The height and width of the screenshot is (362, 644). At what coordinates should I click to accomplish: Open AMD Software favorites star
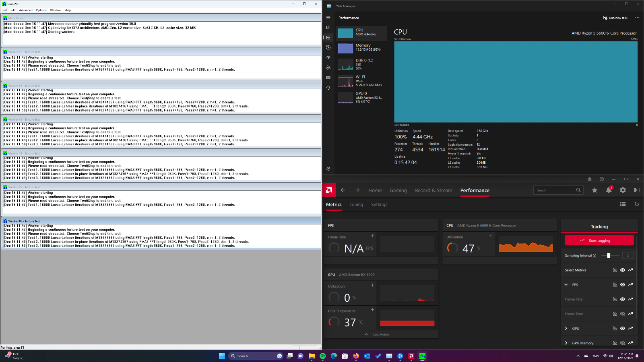594,190
